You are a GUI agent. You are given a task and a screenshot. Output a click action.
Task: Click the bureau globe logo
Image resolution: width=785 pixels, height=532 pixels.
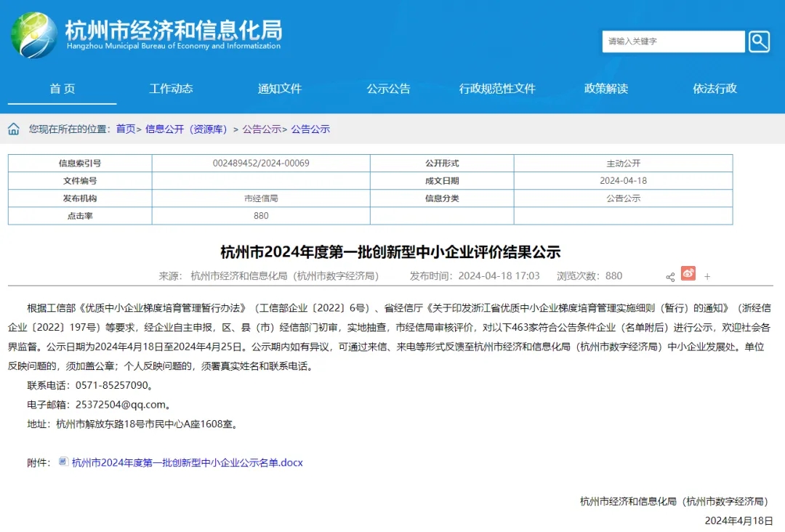34,35
